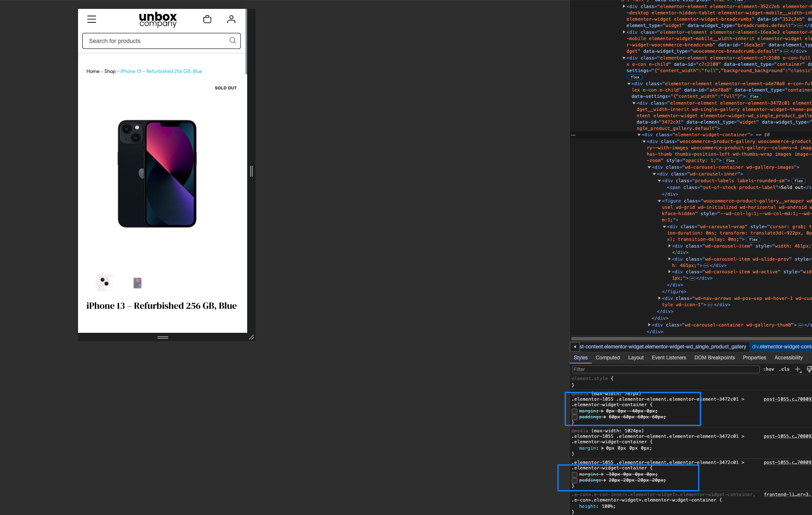The image size is (812, 515).
Task: Focus the Styles Filter input
Action: point(665,369)
